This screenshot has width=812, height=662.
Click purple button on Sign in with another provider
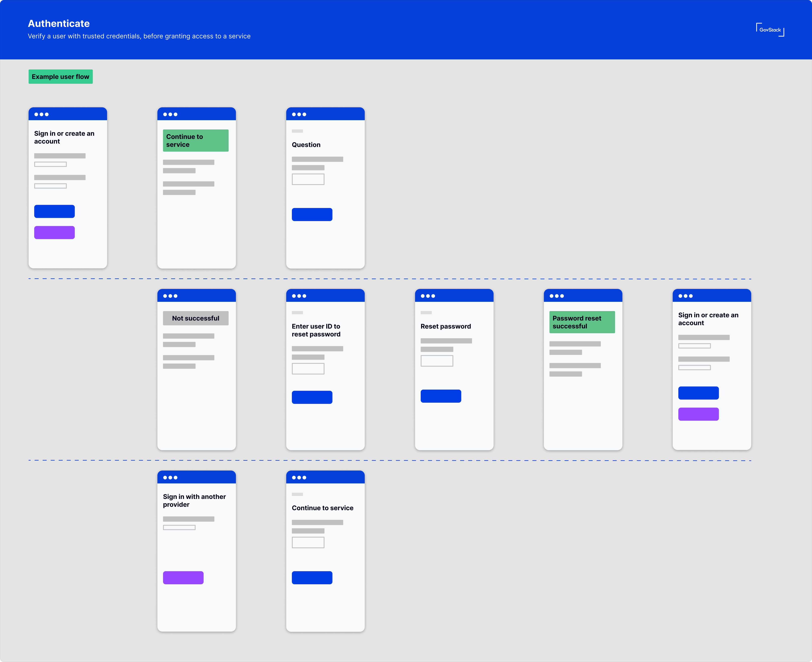pyautogui.click(x=183, y=577)
